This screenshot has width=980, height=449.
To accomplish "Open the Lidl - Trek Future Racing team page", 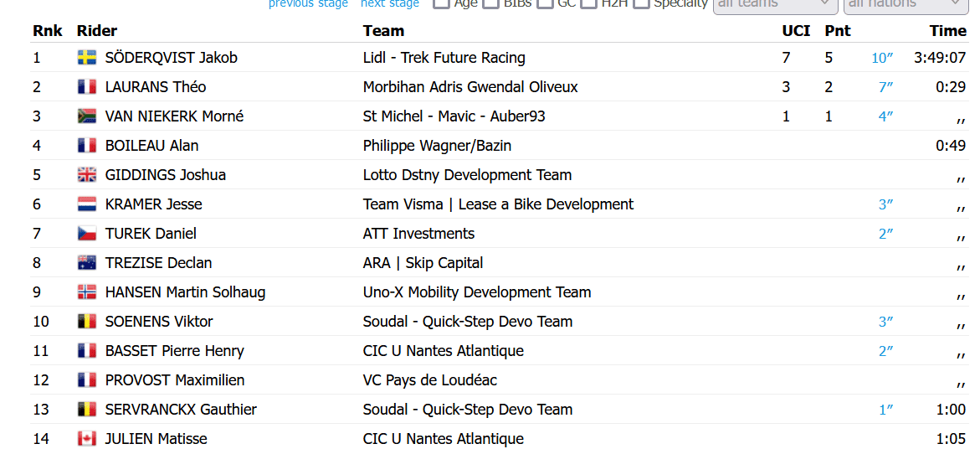I will (x=444, y=58).
